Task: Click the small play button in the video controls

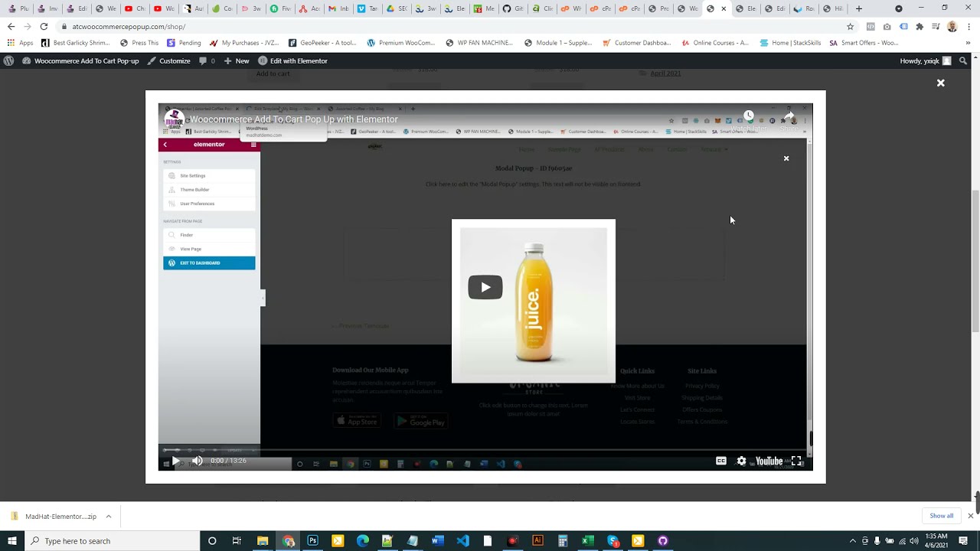Action: click(x=175, y=461)
